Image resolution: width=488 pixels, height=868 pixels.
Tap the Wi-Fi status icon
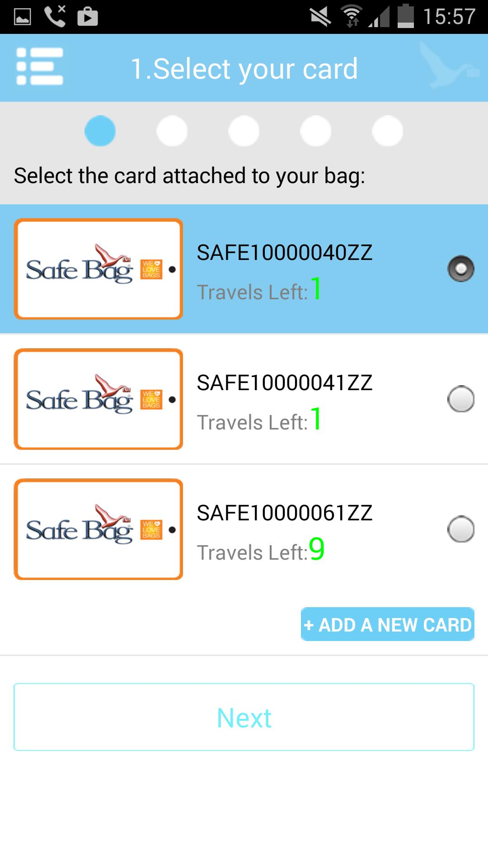click(x=352, y=17)
